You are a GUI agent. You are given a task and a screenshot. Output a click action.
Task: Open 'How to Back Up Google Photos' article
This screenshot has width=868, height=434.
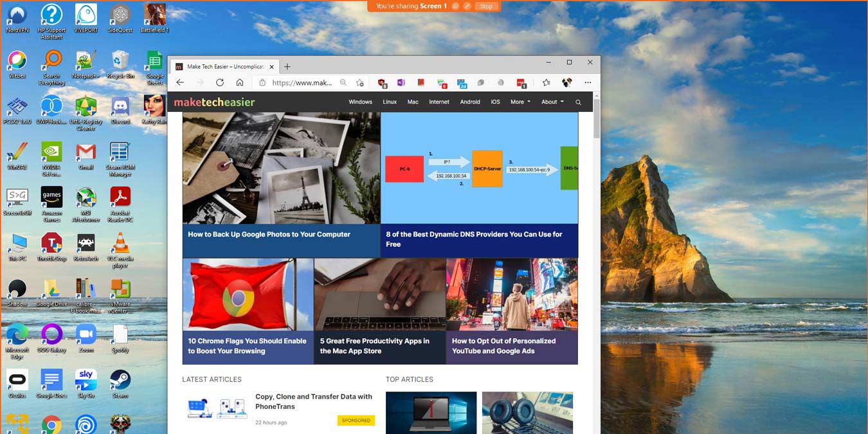269,235
